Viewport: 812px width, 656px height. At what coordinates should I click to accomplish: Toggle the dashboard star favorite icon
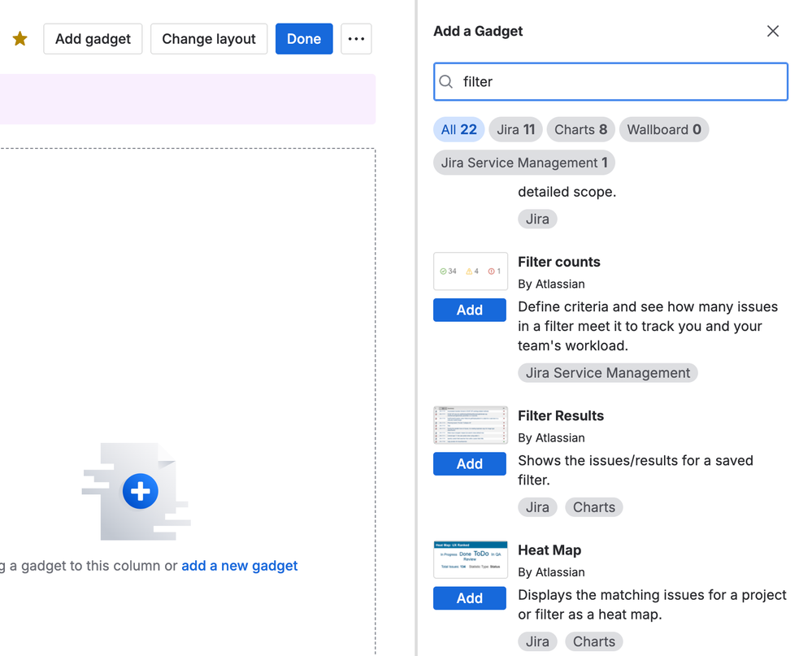tap(20, 39)
